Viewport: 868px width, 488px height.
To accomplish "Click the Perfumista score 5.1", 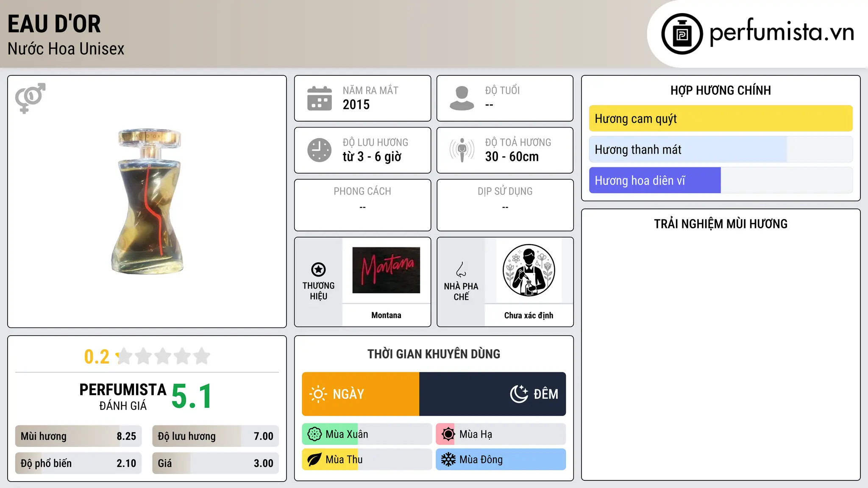I will coord(192,396).
